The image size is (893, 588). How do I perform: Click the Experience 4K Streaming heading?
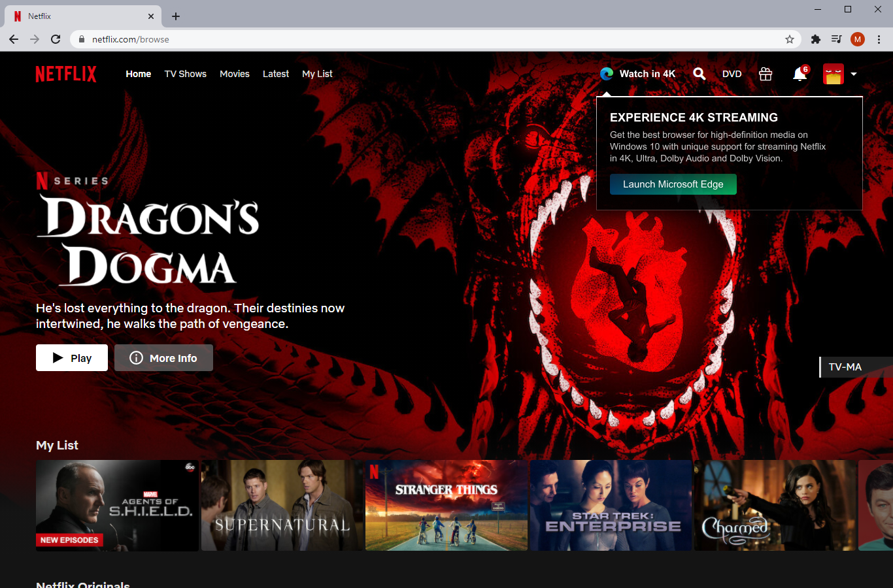pos(694,118)
